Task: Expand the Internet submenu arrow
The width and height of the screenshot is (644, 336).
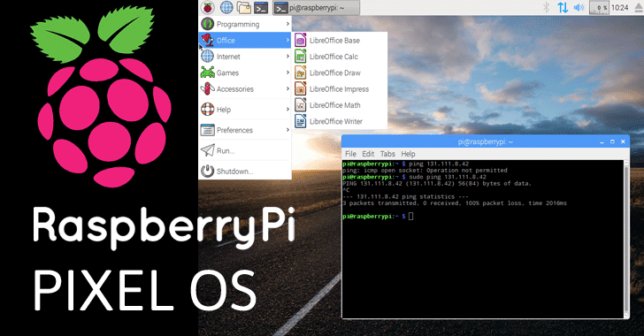Action: pyautogui.click(x=287, y=57)
